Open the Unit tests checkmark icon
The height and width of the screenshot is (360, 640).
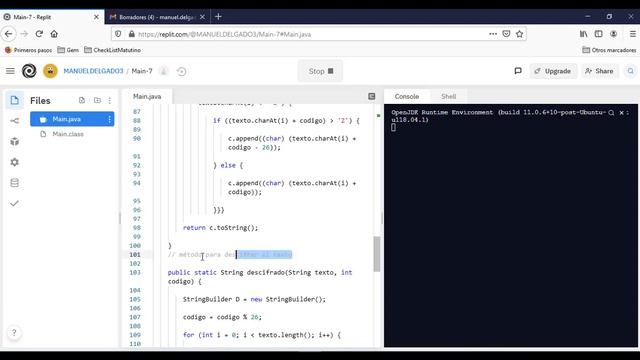tap(14, 203)
